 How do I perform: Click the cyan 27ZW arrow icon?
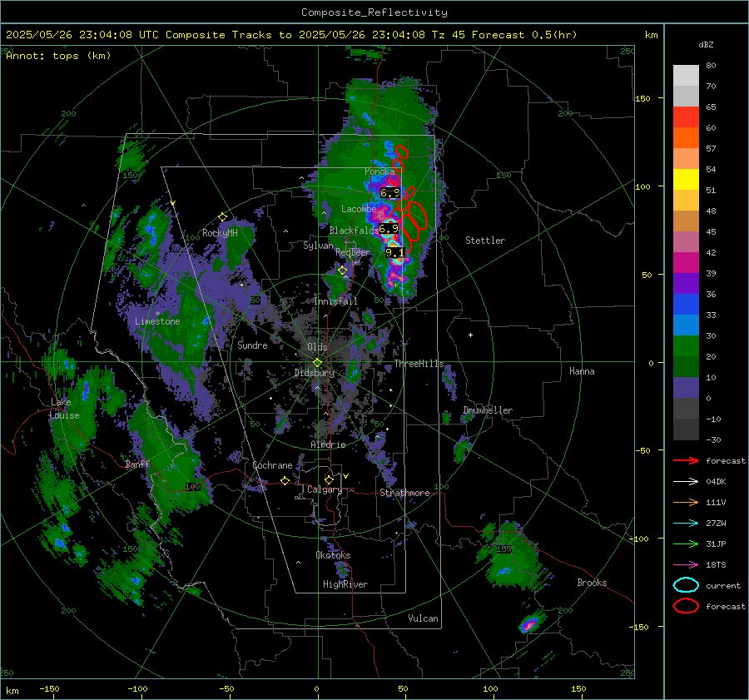pyautogui.click(x=686, y=524)
